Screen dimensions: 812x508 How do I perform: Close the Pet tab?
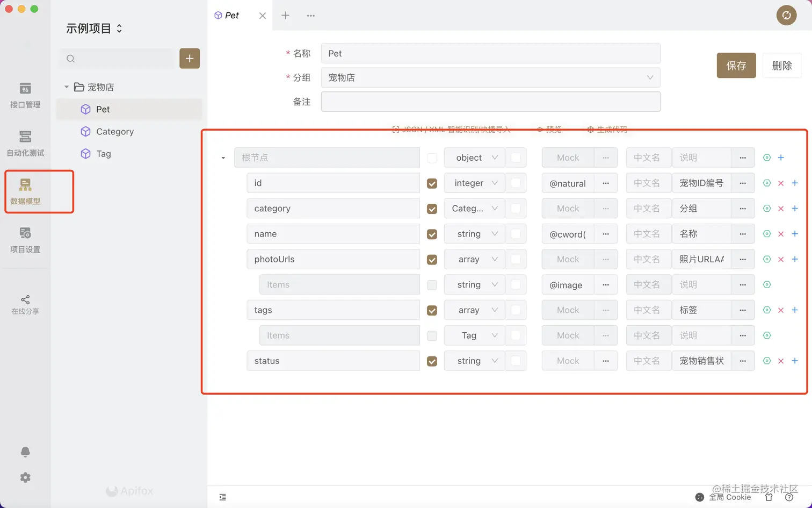click(x=263, y=16)
